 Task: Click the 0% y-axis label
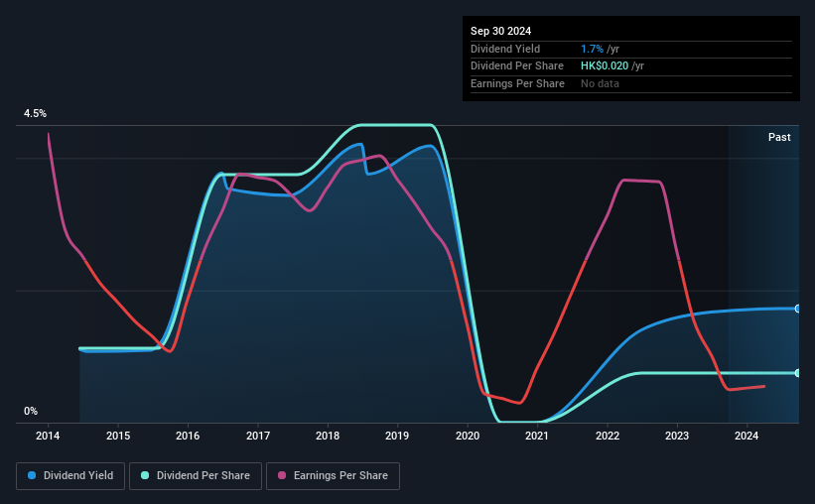31,411
